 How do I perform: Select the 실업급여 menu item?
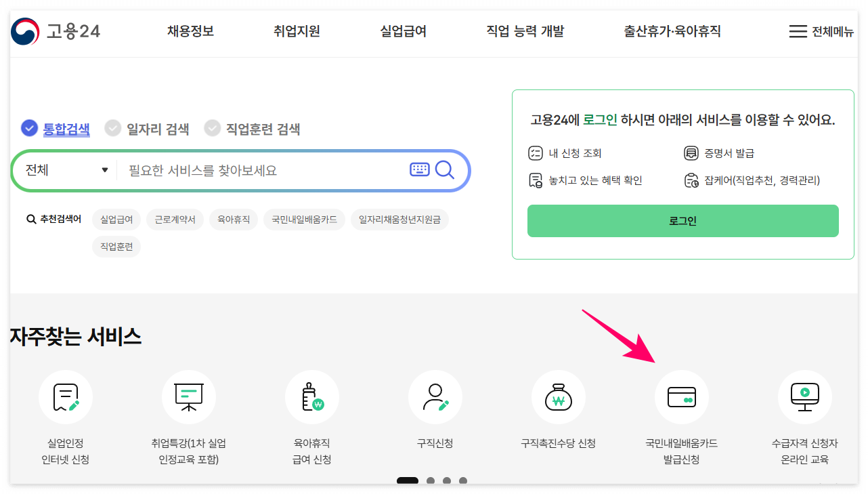click(x=402, y=31)
